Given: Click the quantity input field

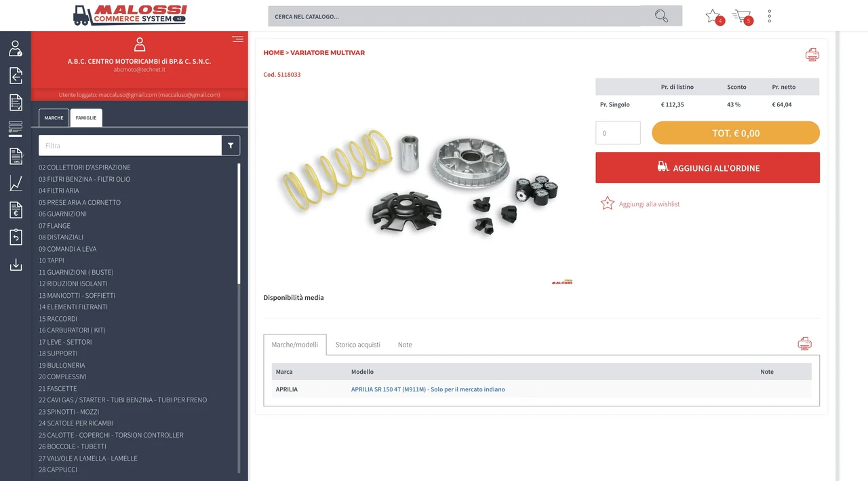Looking at the screenshot, I should tap(618, 133).
